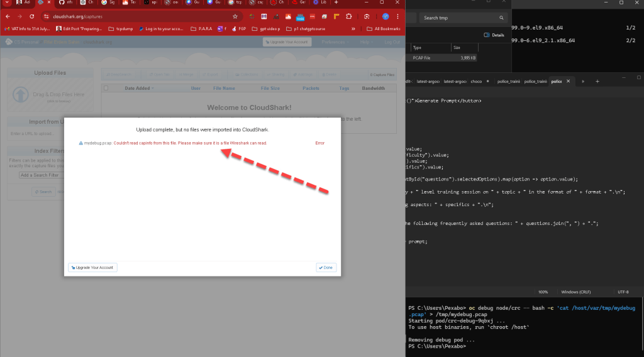Open the tcpdump bookmark folder

[x=120, y=29]
